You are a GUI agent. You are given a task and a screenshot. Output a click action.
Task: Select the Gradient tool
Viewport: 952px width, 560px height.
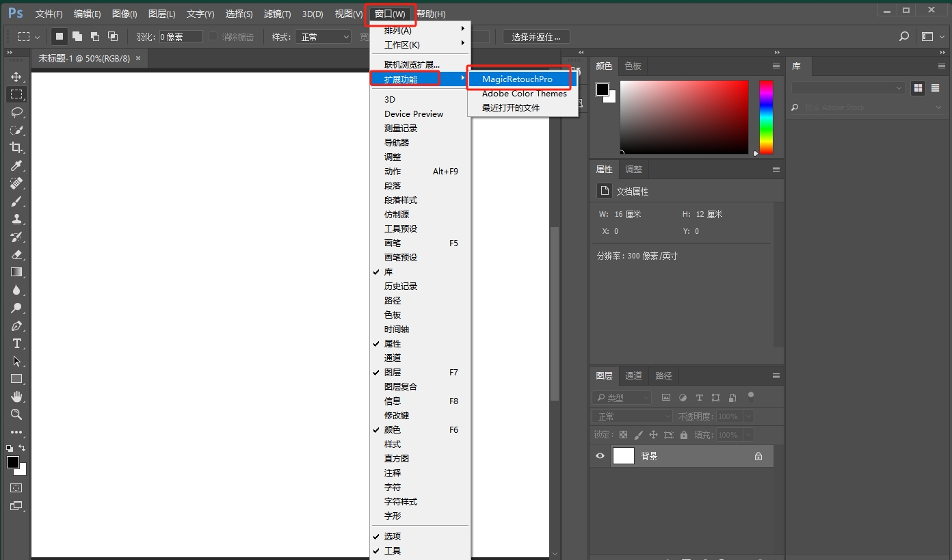tap(16, 272)
